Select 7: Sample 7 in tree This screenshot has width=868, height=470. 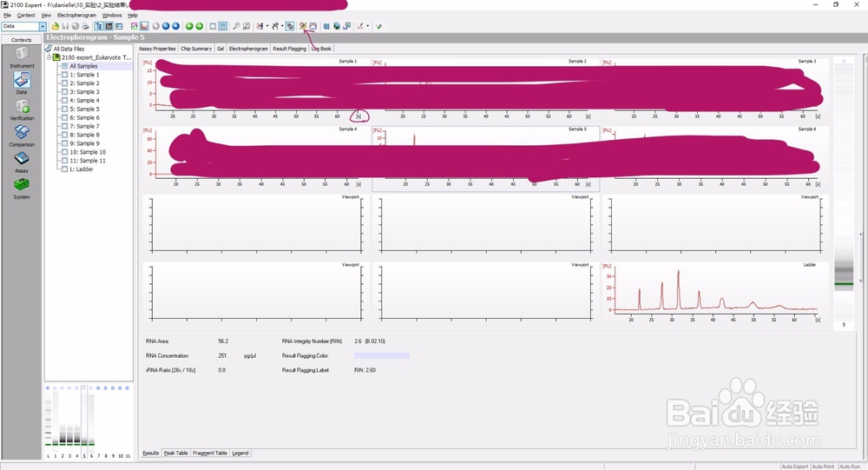[x=84, y=126]
